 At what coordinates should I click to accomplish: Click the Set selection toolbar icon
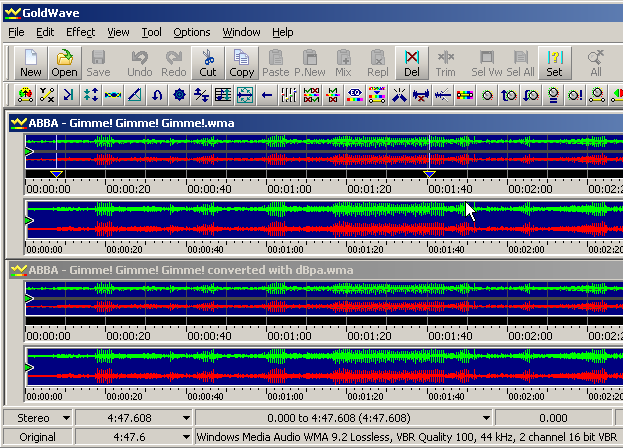click(x=553, y=63)
